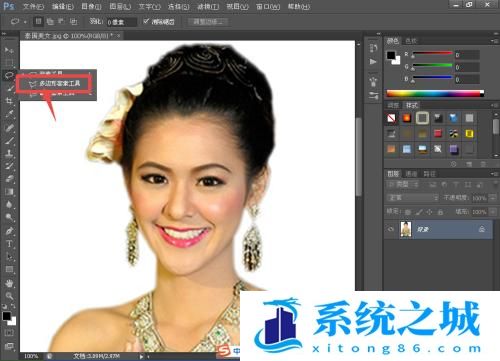Screen dimensions: 500x361
Task: Apply the yellow outlined style swatch
Action: 469,134
